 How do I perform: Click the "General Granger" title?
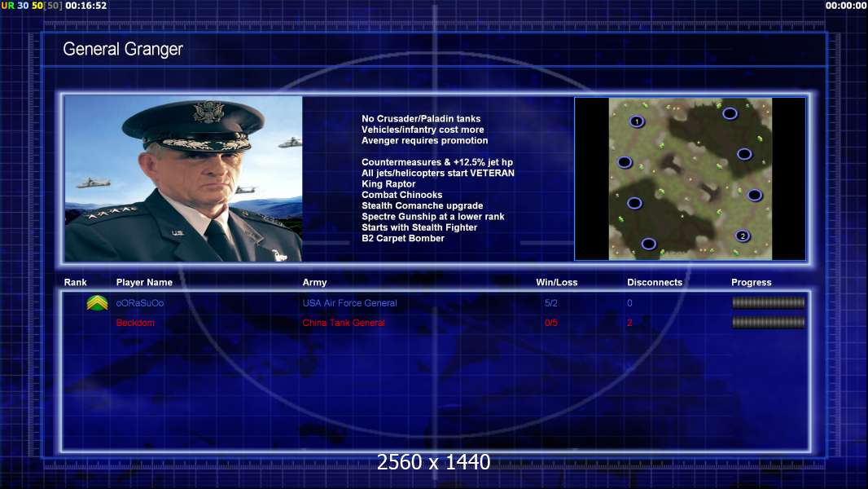[123, 49]
